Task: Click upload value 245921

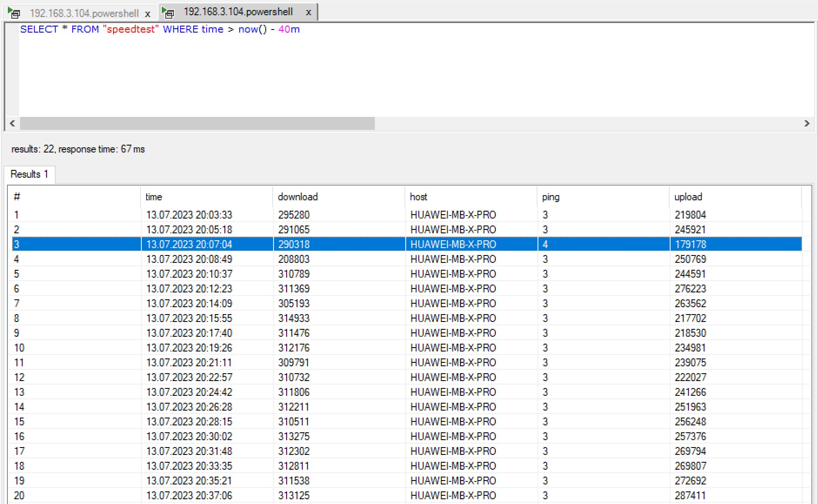Action: [x=691, y=229]
